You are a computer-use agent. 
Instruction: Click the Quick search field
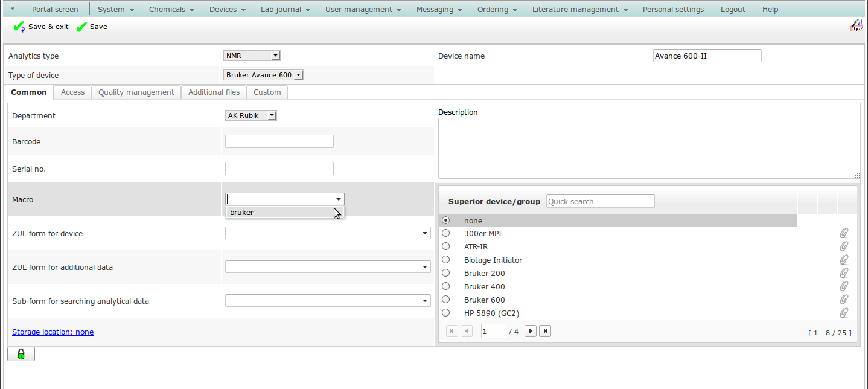tap(600, 201)
